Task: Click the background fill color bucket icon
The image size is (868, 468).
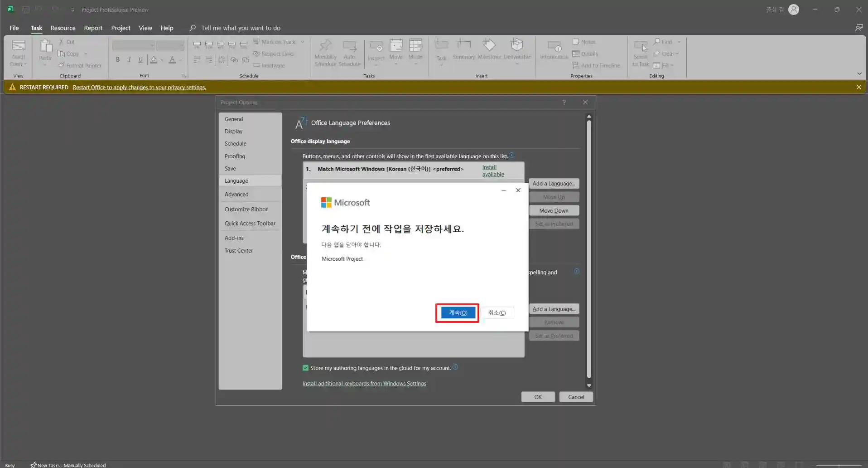Action: [154, 59]
